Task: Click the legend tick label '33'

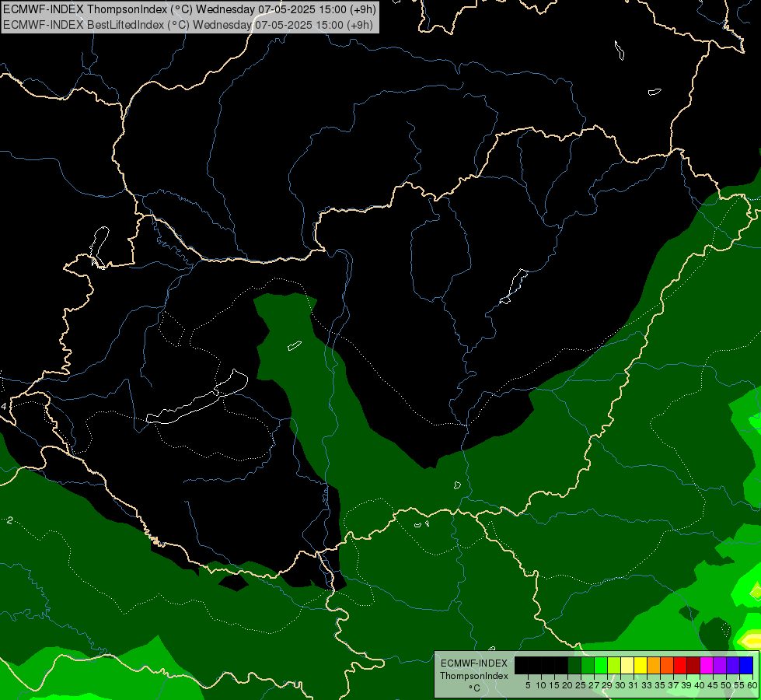Action: [647, 685]
